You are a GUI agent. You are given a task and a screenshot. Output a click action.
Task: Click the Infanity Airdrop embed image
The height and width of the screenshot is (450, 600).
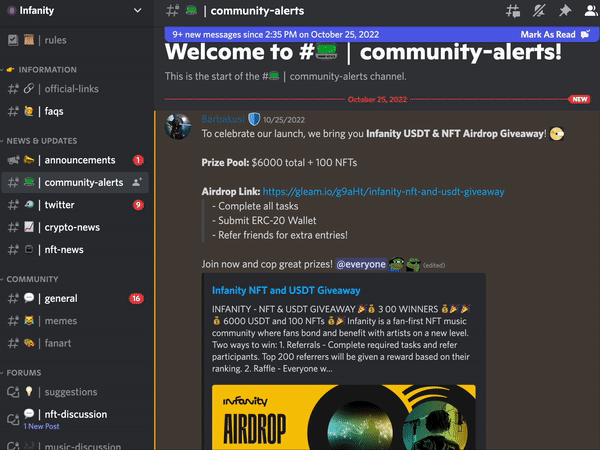pos(344,417)
